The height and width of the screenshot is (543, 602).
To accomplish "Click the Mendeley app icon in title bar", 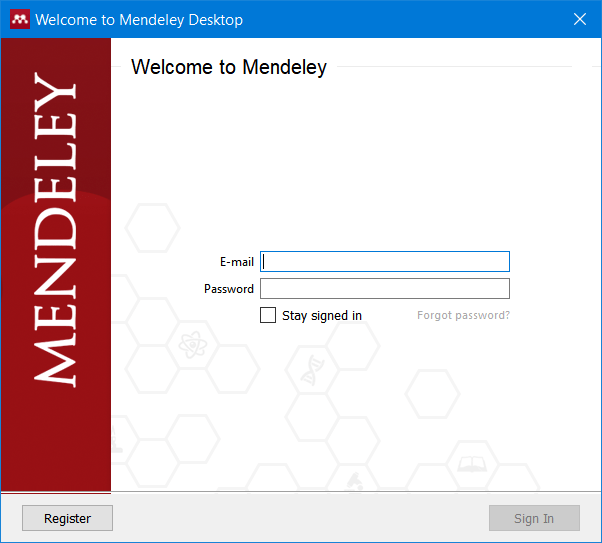I will pyautogui.click(x=17, y=19).
